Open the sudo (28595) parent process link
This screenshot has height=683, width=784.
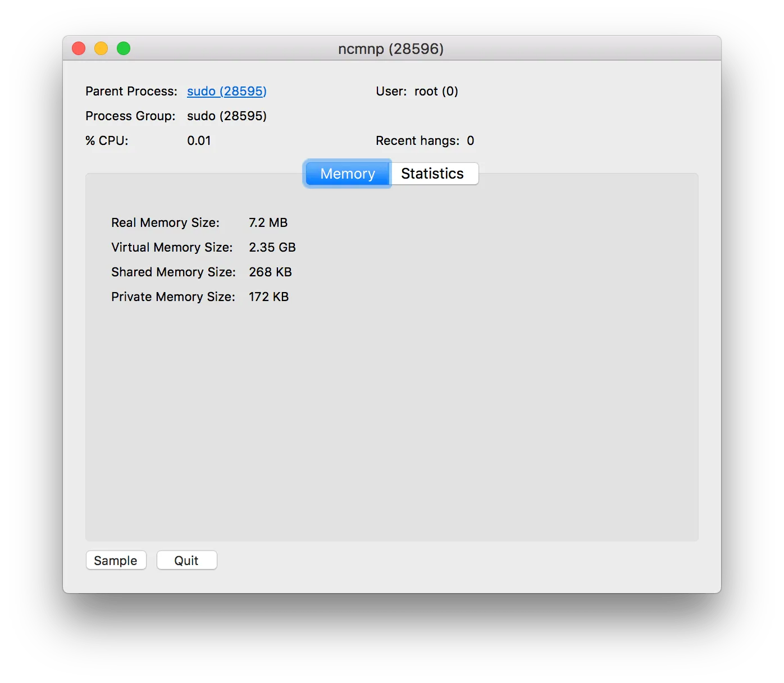226,91
